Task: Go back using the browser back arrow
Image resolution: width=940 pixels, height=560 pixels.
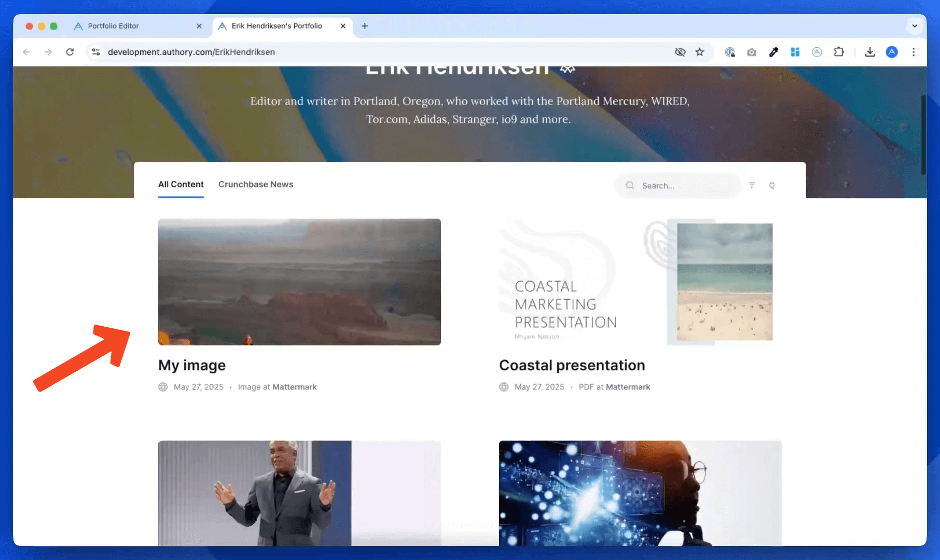Action: pos(26,52)
